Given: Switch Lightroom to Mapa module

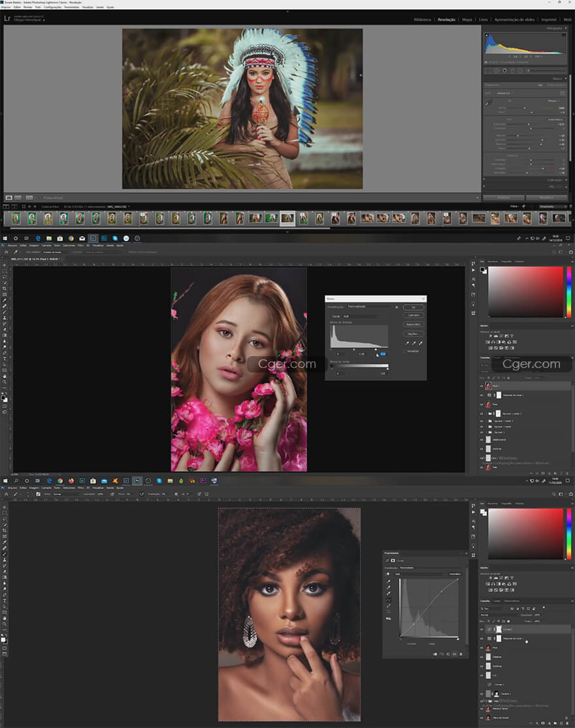Looking at the screenshot, I should (x=467, y=20).
